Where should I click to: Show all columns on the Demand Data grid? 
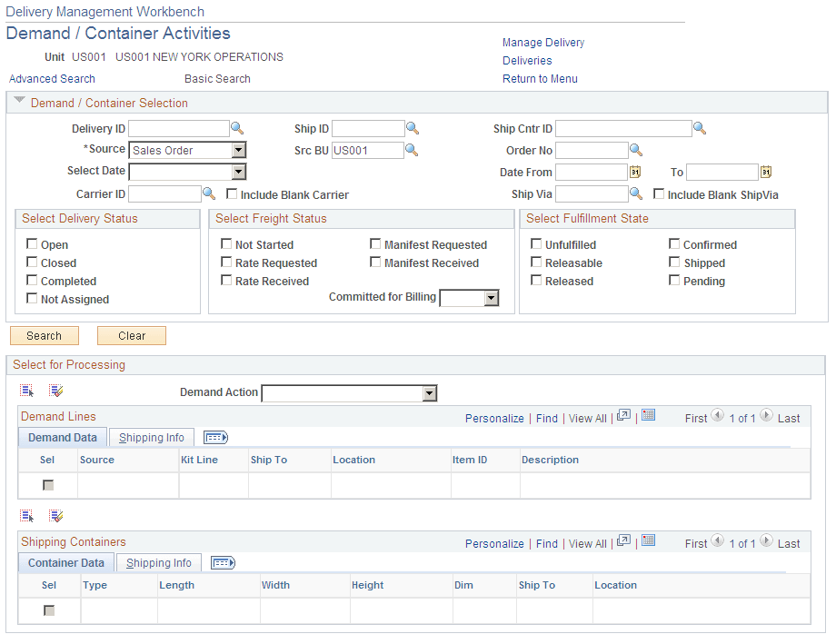[x=215, y=437]
